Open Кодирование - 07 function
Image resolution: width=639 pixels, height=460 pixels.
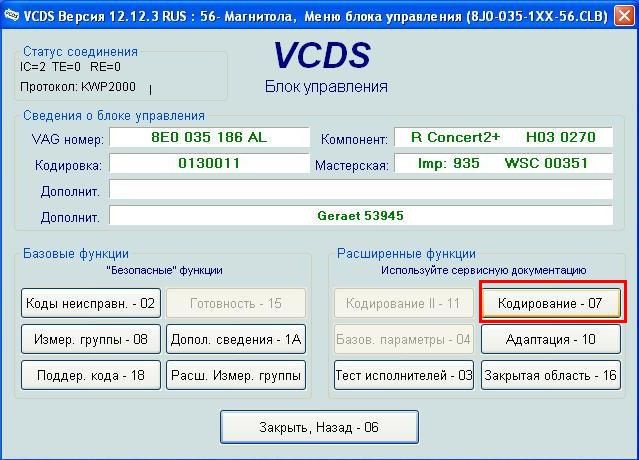(x=551, y=303)
